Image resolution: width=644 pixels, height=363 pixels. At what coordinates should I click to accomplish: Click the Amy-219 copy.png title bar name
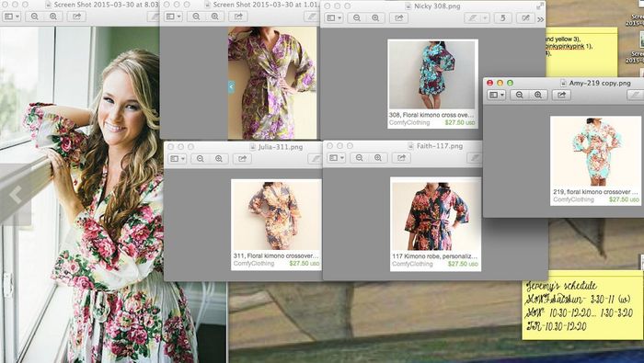[600, 83]
